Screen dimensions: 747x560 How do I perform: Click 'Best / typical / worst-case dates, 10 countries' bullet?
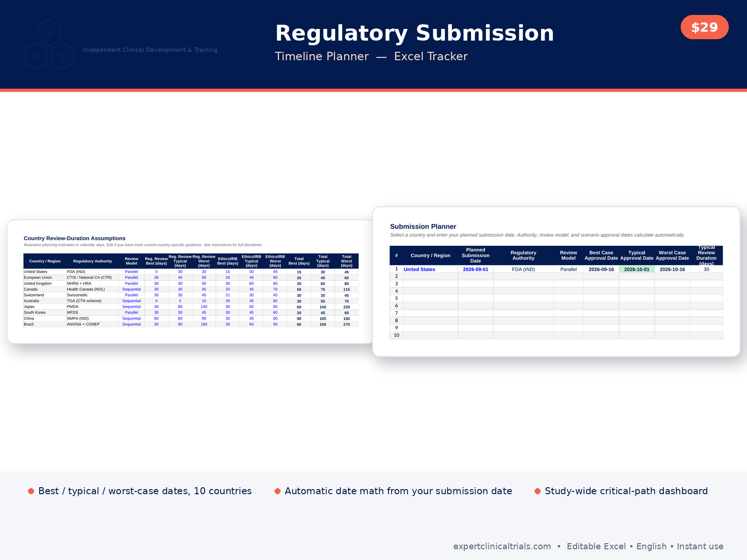(x=140, y=491)
